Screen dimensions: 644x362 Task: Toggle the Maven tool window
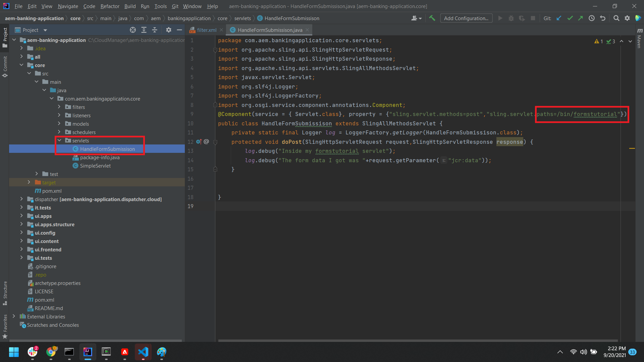point(639,39)
